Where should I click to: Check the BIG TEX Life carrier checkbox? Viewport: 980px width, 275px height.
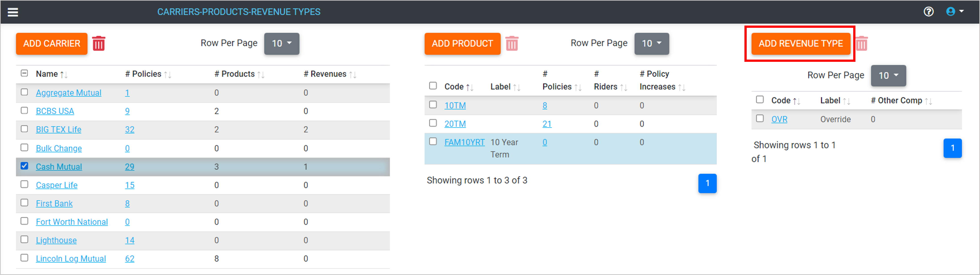tap(24, 129)
